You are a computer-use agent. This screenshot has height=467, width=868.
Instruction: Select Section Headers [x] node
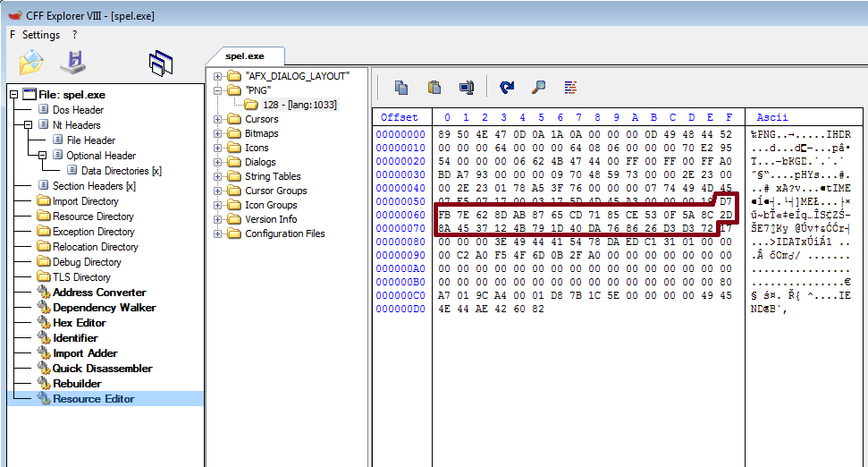point(94,185)
